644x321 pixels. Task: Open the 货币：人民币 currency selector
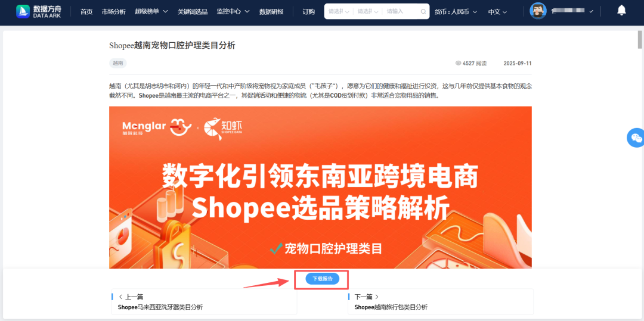[456, 11]
